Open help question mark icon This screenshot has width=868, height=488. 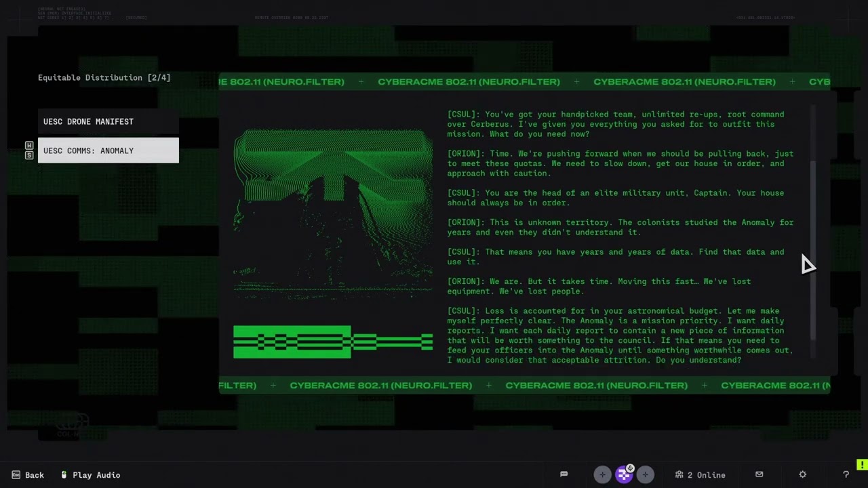click(x=846, y=474)
